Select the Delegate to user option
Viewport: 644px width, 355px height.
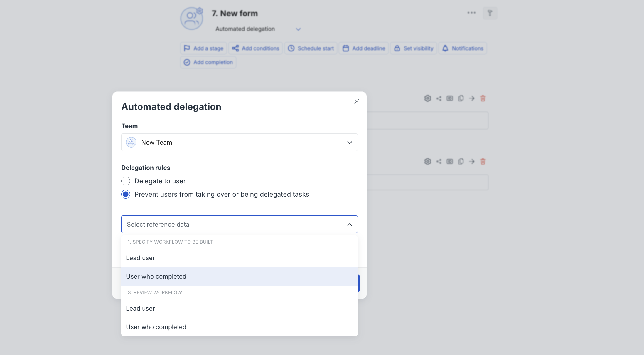pos(126,181)
